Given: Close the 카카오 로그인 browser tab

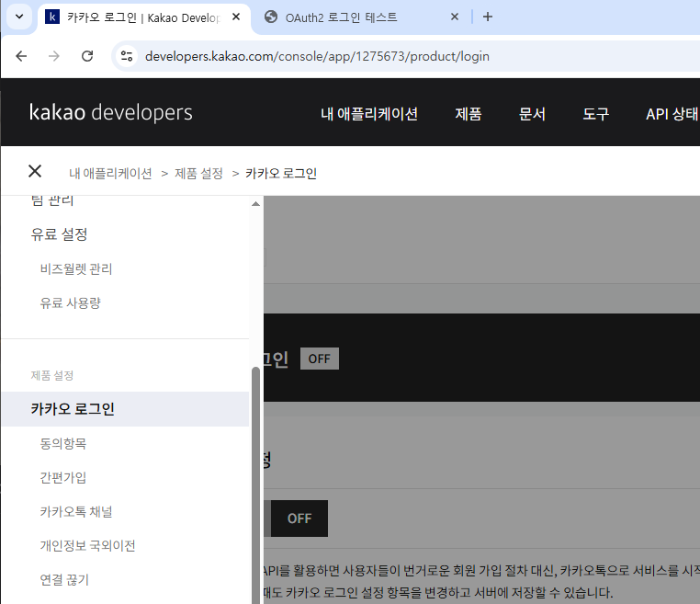Looking at the screenshot, I should coord(236,17).
